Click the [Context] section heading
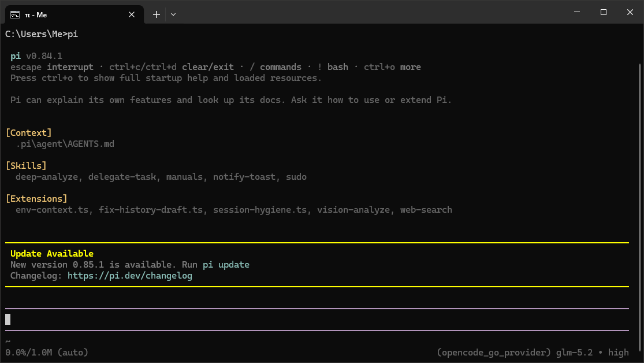Viewport: 644px width, 363px height. (x=28, y=133)
